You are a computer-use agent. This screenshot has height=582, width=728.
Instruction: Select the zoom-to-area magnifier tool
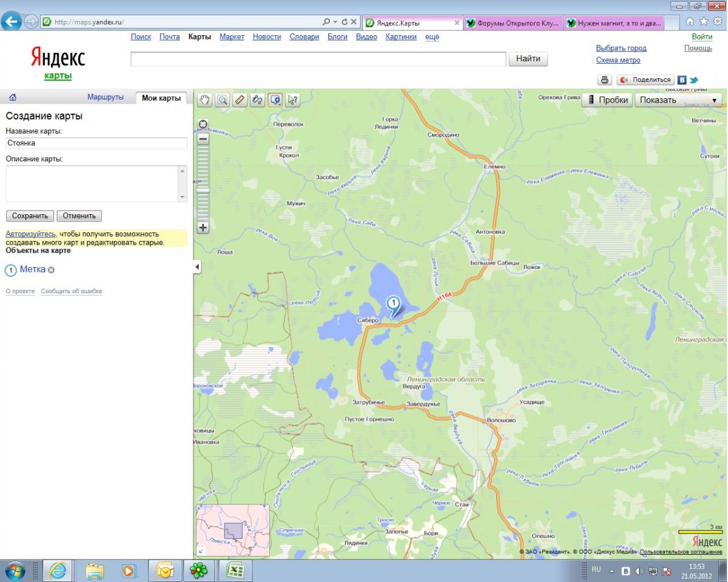pos(223,100)
